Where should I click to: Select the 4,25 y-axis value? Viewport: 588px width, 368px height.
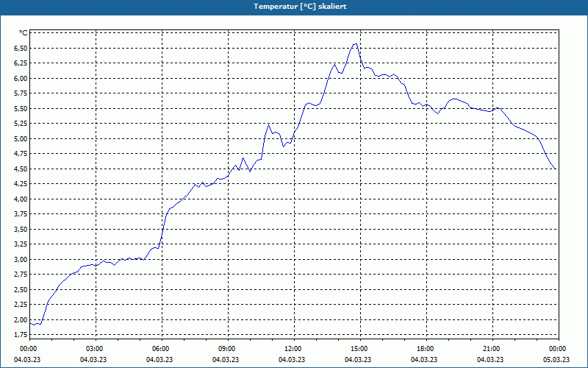tap(21, 184)
